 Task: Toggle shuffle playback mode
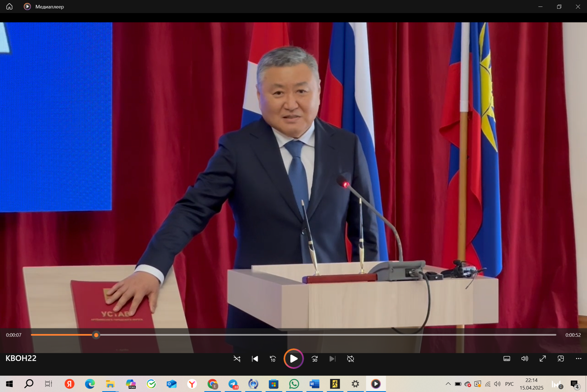pos(237,359)
